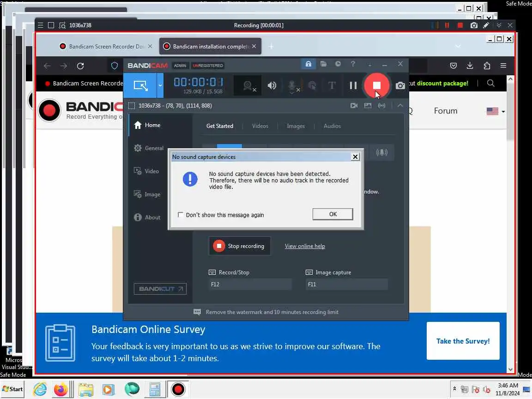Open Firefox from the taskbar

point(61,389)
